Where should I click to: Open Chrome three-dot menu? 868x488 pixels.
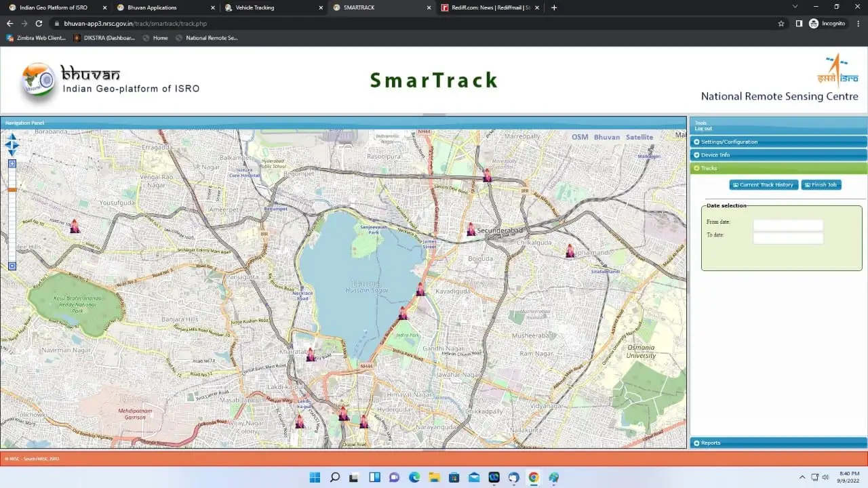click(857, 23)
